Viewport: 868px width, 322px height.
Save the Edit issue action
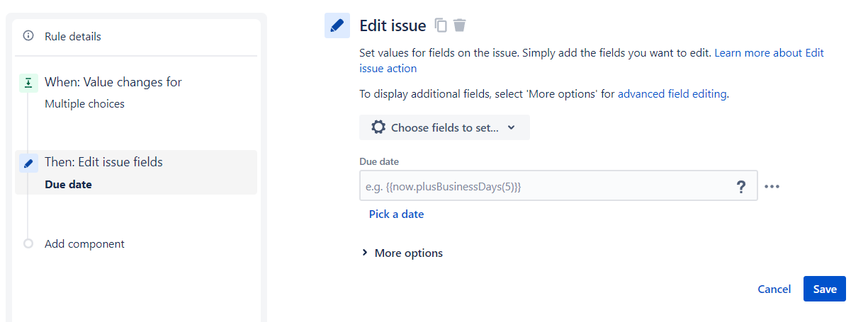[825, 289]
